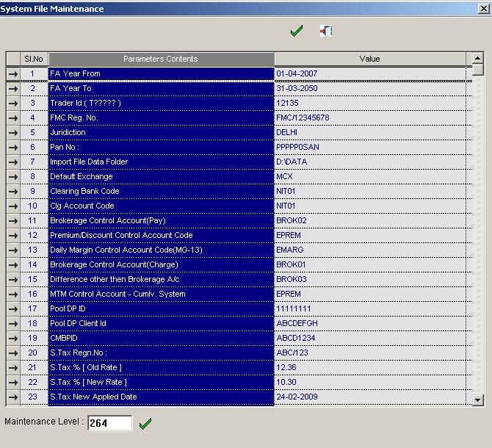Click the exit door icon at top
The width and height of the screenshot is (492, 448).
(326, 32)
